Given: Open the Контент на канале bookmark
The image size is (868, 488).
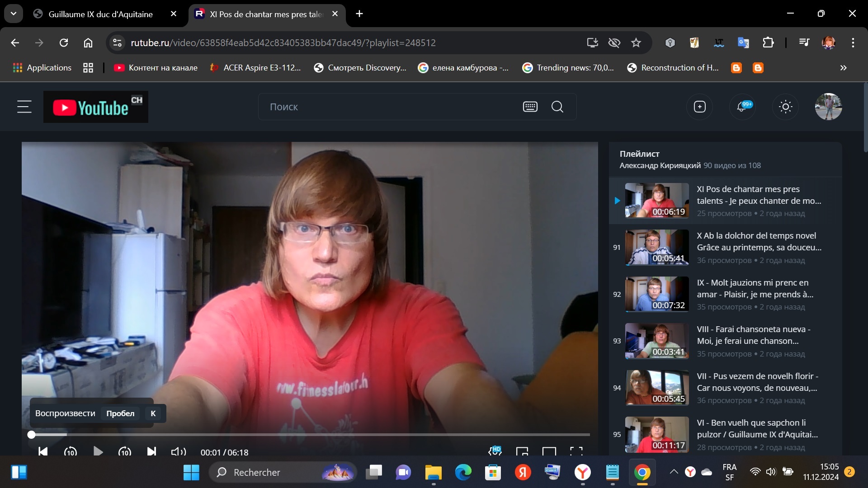Looking at the screenshot, I should [156, 68].
